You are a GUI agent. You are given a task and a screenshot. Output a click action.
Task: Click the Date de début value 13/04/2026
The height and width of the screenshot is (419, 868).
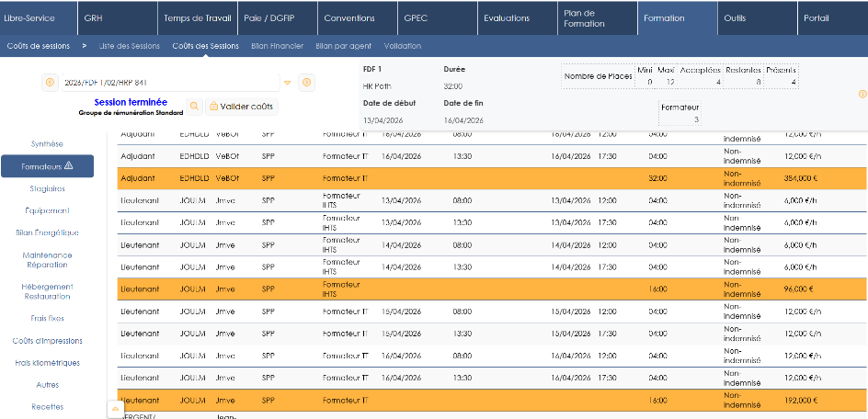[383, 120]
